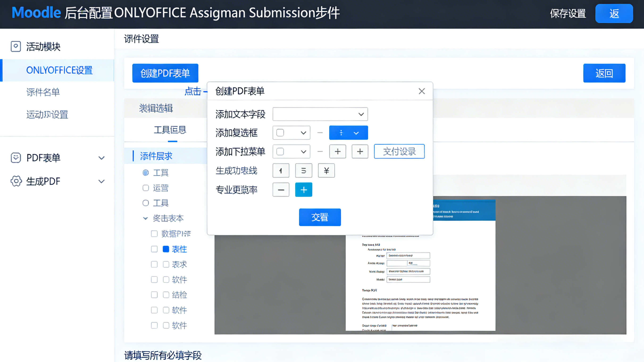Collapse the 终击表本 tree node

click(x=145, y=219)
